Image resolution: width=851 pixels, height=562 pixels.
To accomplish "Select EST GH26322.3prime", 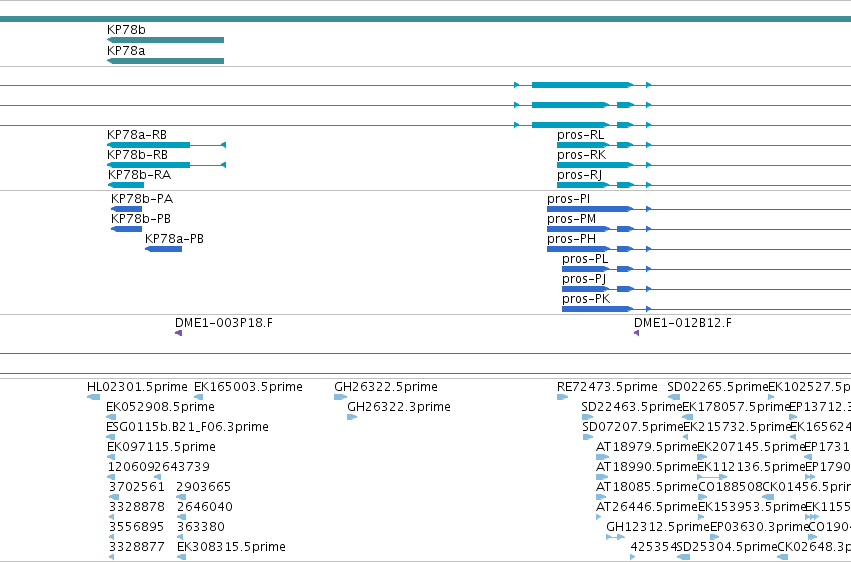I will tap(352, 417).
